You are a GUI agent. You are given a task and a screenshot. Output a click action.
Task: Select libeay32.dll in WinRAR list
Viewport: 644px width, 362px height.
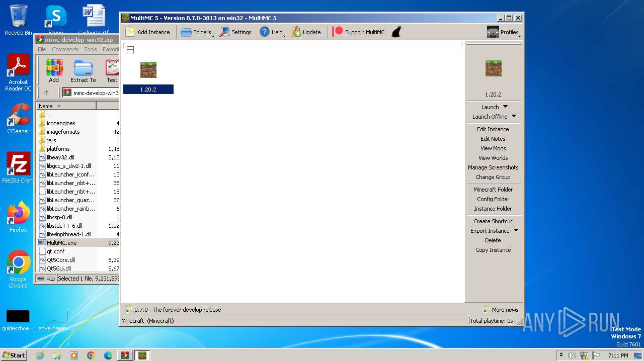[x=60, y=157]
